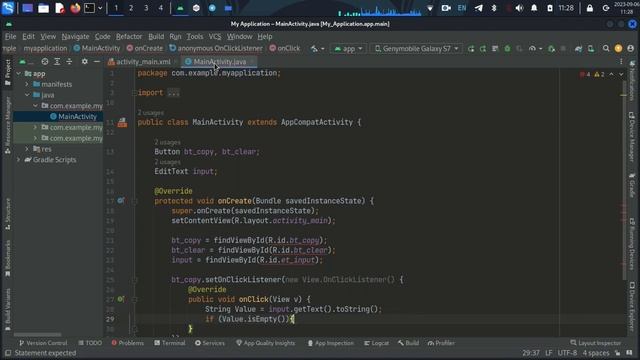Click override gutter icon beside onCreate
Screen dimensions: 640x360
(x=121, y=201)
